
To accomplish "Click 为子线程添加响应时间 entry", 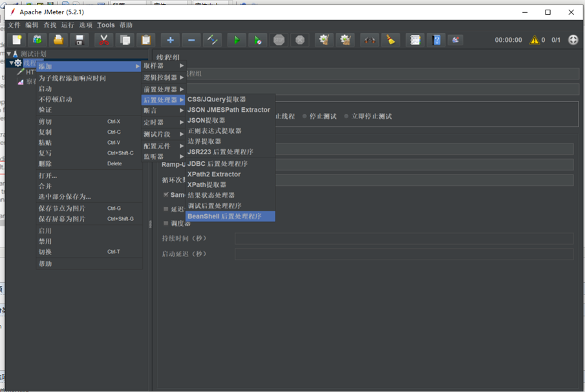I will [x=89, y=78].
